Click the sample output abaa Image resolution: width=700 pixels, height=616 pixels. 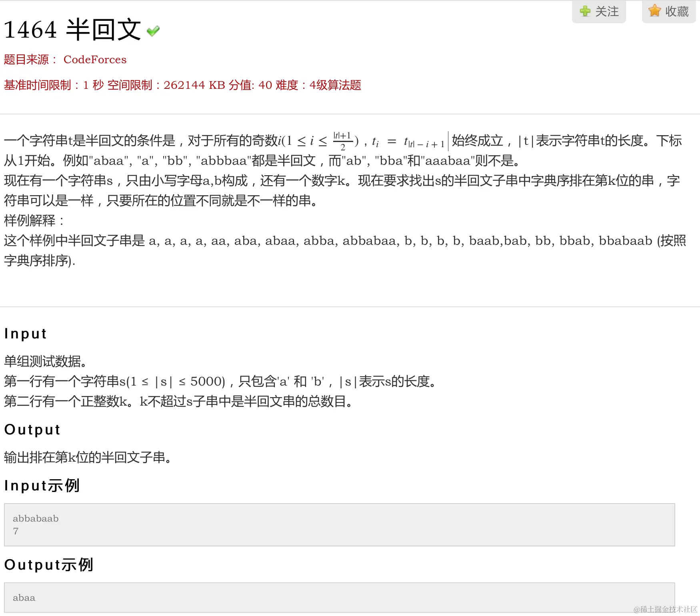click(24, 598)
